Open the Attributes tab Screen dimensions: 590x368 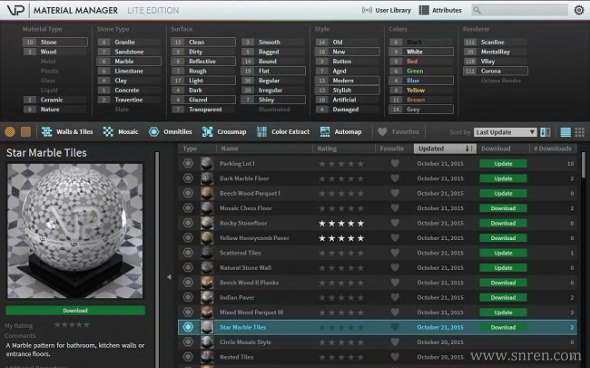click(440, 11)
